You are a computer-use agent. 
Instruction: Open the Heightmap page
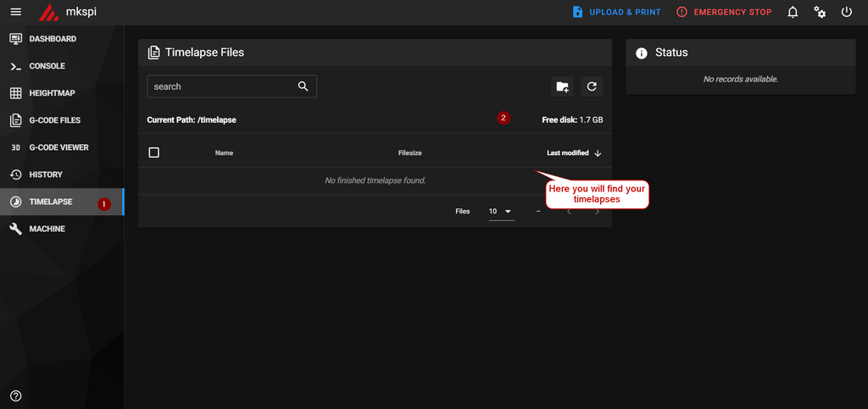[x=62, y=93]
